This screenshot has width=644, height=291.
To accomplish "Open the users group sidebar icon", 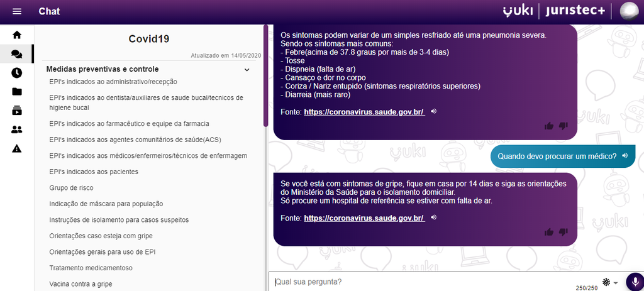I will click(17, 129).
